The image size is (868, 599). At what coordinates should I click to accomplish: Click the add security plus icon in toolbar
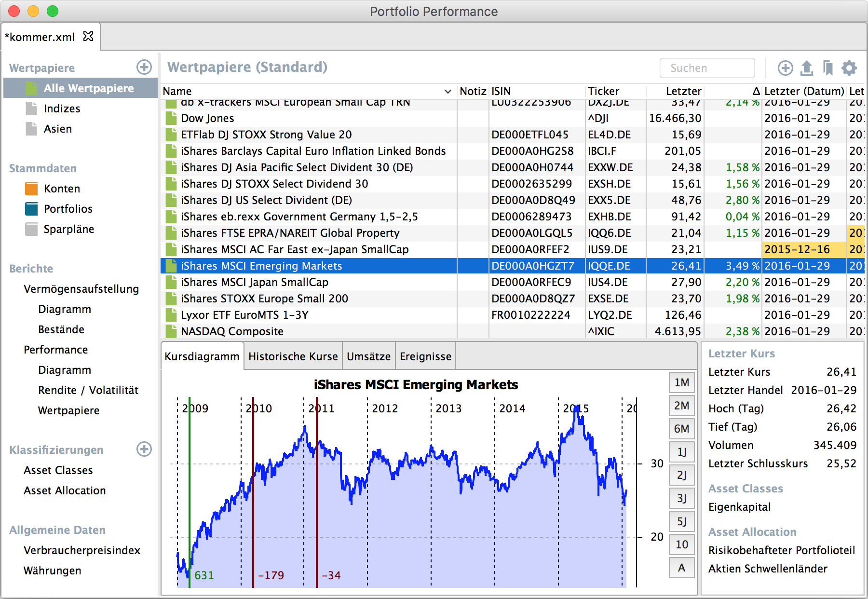click(x=785, y=68)
